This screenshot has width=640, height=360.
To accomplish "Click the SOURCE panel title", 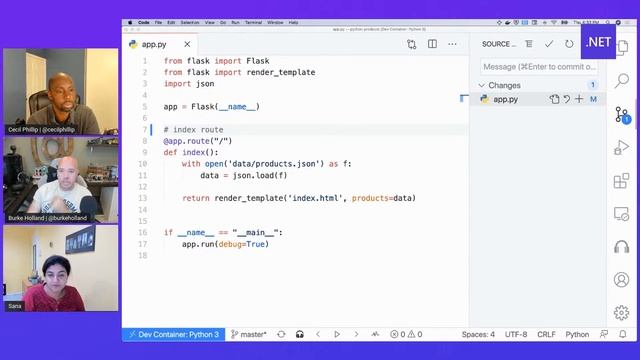I will pos(498,44).
